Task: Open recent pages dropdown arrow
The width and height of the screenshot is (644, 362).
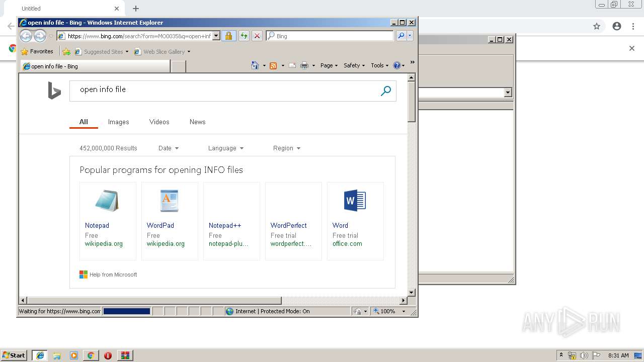Action: 51,36
